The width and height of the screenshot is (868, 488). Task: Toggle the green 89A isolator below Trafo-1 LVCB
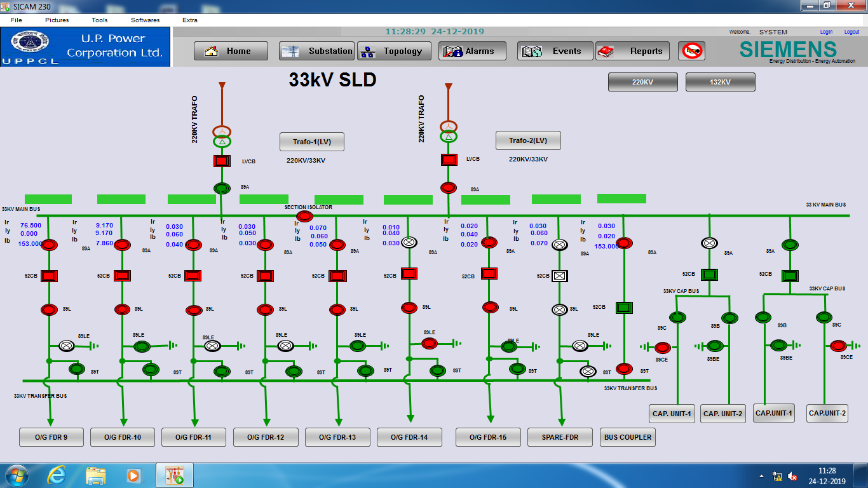221,188
